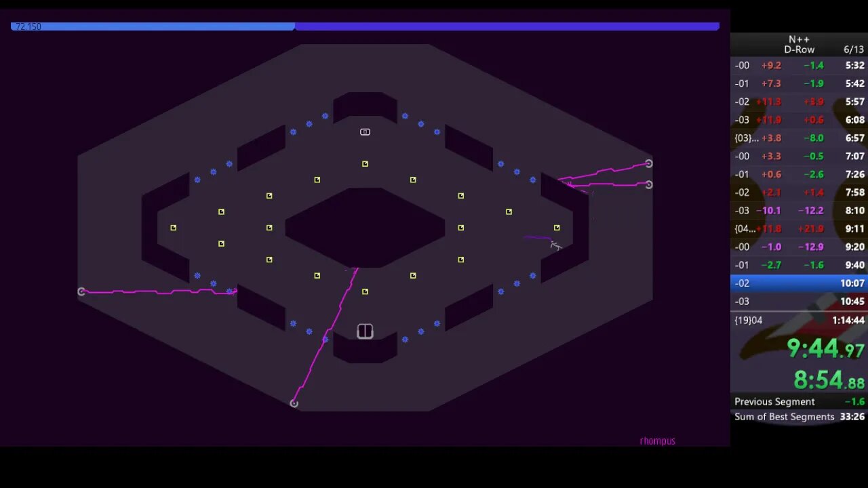Click the ninja character near the right wall
Viewport: 868px width, 488px height.
pyautogui.click(x=555, y=245)
